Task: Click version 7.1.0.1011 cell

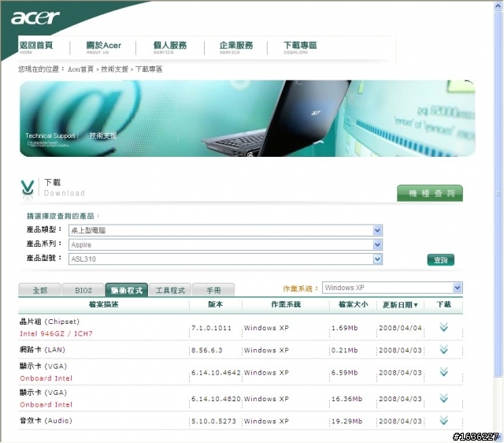Action: 212,328
